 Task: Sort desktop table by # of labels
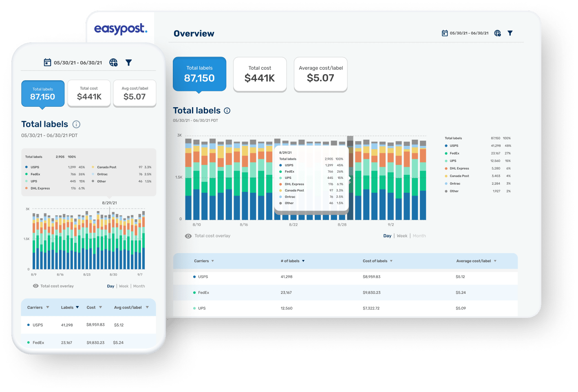point(293,261)
